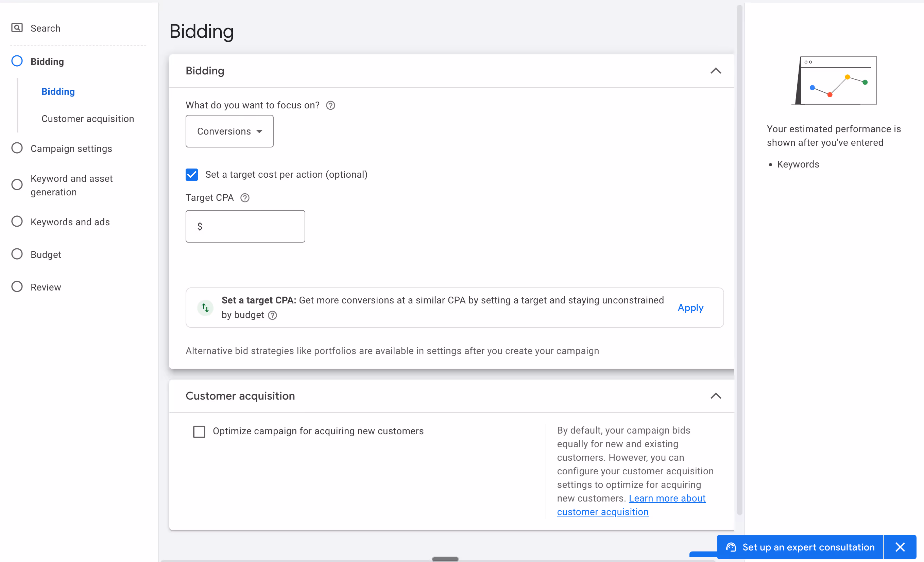Click the main panel vertical scrollbar
Image resolution: width=924 pixels, height=562 pixels.
(739, 260)
